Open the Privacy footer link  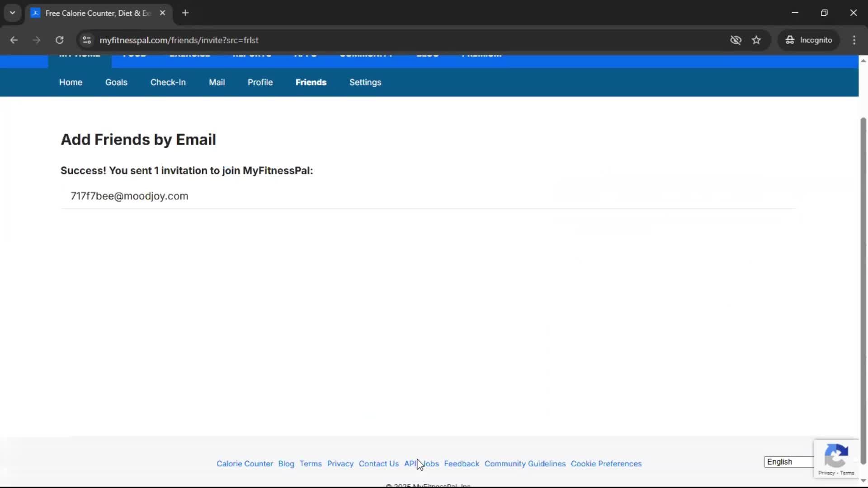pyautogui.click(x=340, y=464)
